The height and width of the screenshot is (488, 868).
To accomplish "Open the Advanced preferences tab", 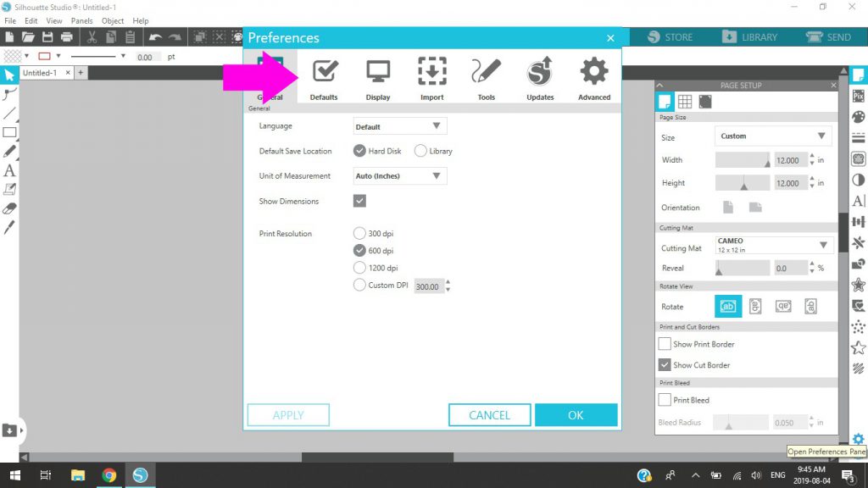I will tap(594, 79).
